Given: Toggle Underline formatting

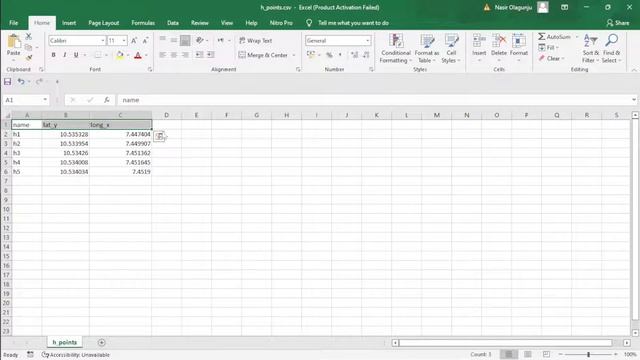Looking at the screenshot, I should (76, 55).
